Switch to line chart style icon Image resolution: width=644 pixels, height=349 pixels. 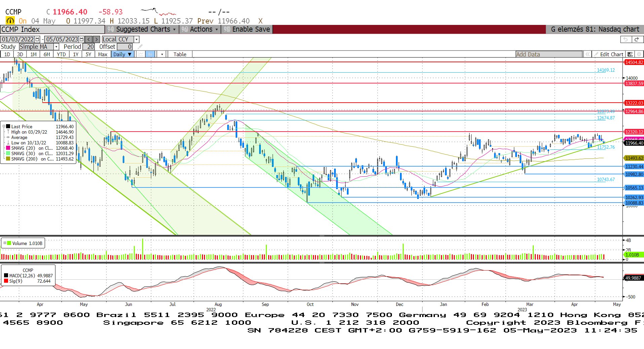click(x=141, y=54)
